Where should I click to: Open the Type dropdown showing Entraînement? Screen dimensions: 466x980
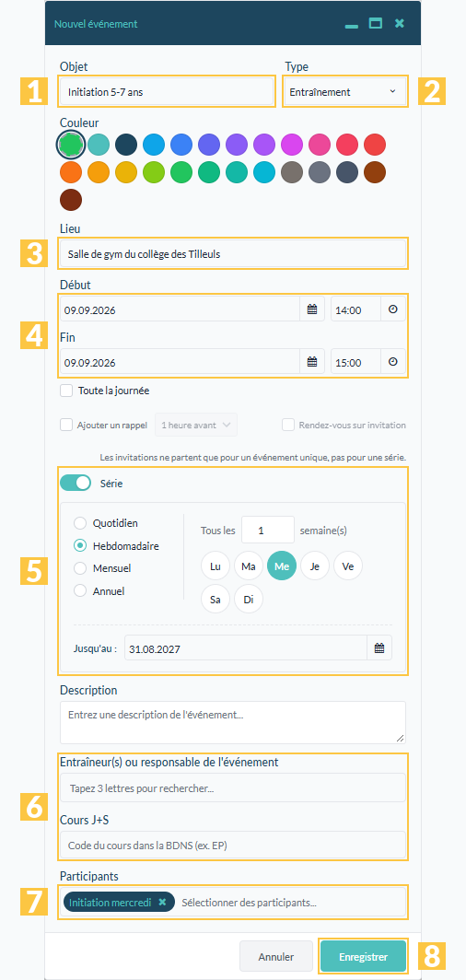tap(344, 92)
